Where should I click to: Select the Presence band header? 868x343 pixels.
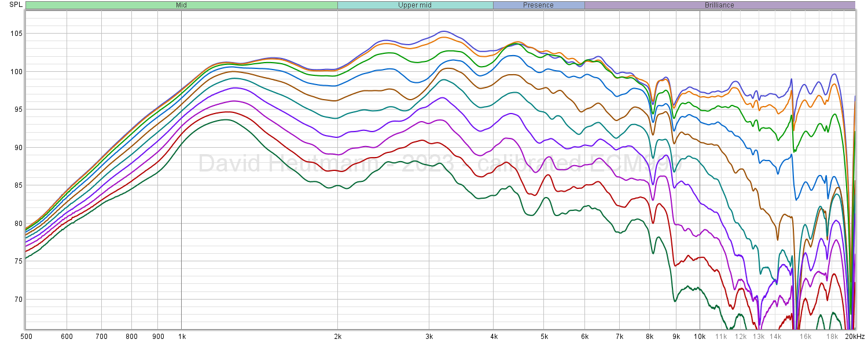coord(538,5)
